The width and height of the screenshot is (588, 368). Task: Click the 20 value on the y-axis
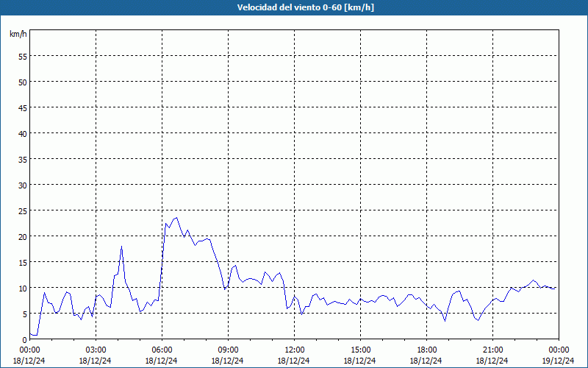click(23, 236)
